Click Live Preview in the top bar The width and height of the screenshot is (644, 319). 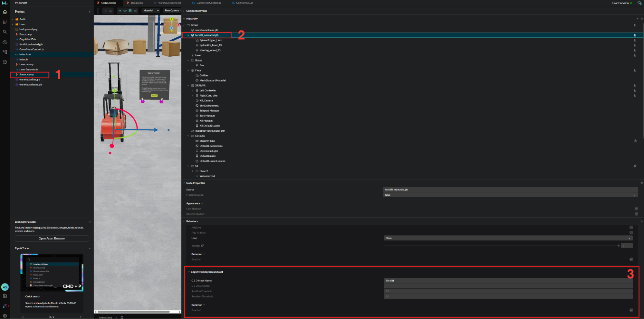pos(620,3)
